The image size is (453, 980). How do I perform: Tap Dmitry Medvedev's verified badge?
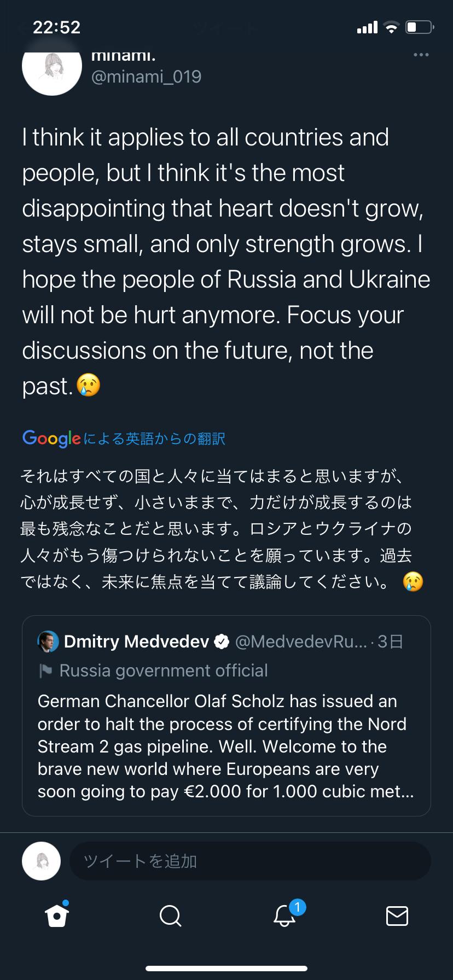pyautogui.click(x=221, y=641)
